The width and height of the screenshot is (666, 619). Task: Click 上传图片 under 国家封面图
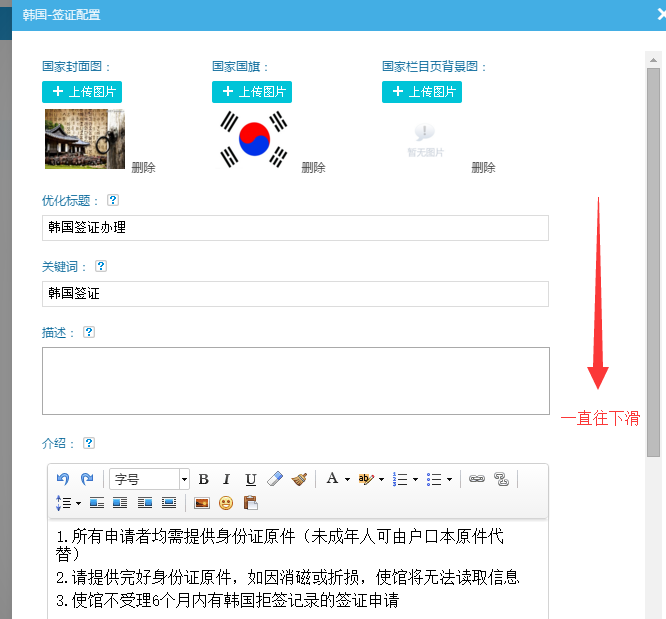[x=82, y=92]
